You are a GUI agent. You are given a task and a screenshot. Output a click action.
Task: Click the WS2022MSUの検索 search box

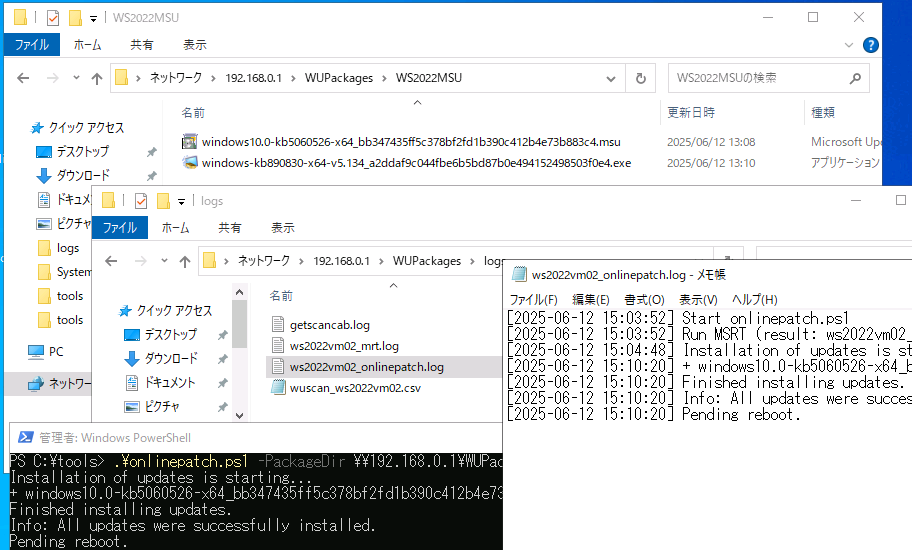coord(768,78)
